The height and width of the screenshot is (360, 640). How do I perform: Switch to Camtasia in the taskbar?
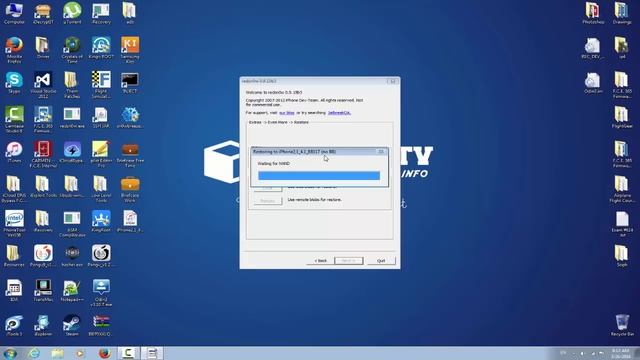128,353
